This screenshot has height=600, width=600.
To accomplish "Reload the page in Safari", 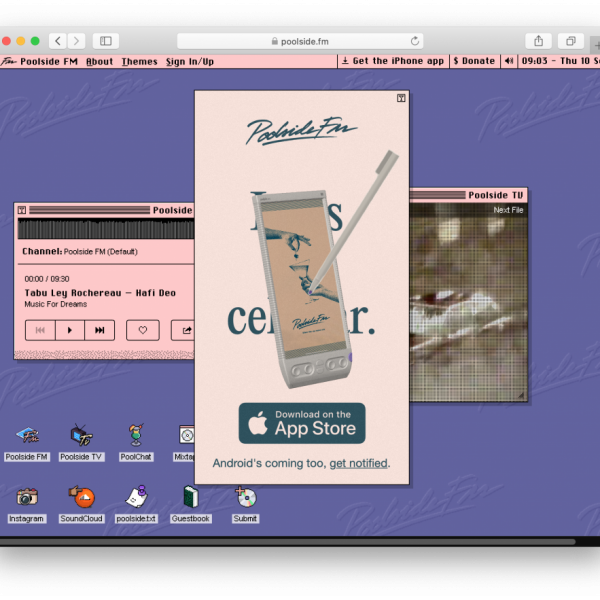I will tap(415, 41).
